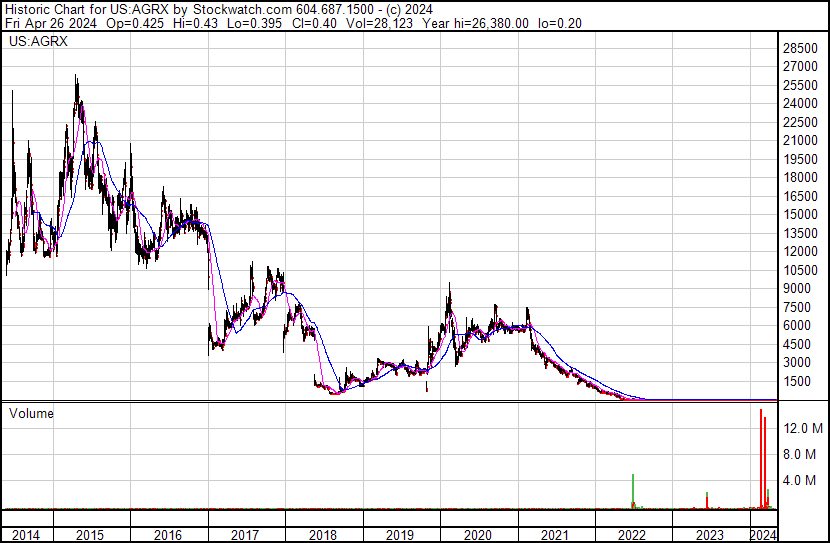Click the 21000 price axis label

click(x=800, y=141)
